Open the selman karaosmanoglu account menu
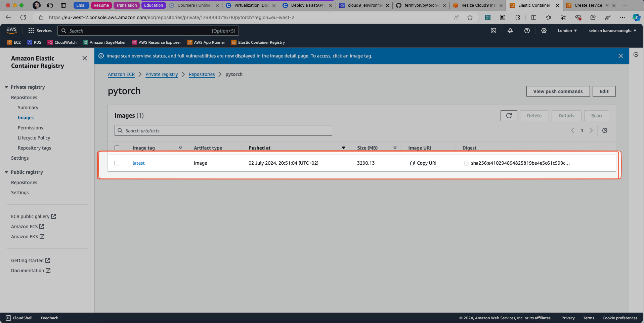 (612, 31)
